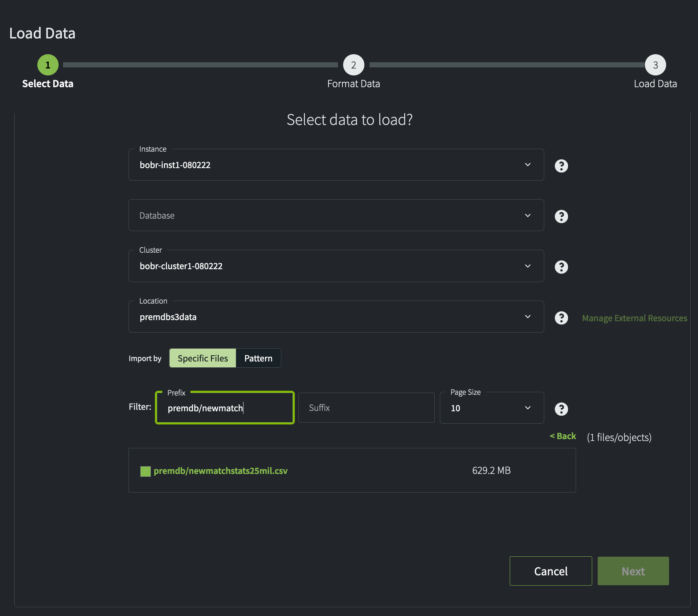Click the Cancel button
This screenshot has width=698, height=616.
click(x=550, y=571)
